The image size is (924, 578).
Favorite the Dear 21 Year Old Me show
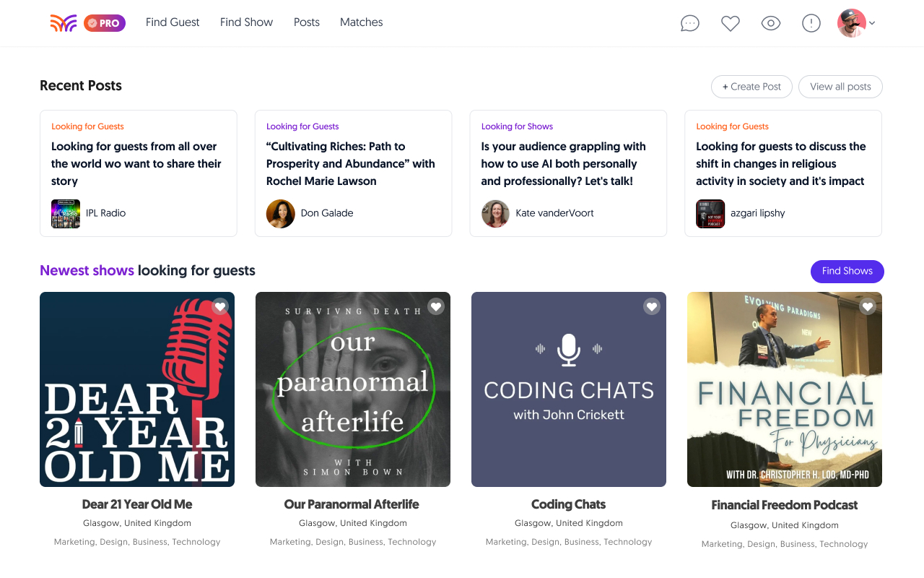221,306
